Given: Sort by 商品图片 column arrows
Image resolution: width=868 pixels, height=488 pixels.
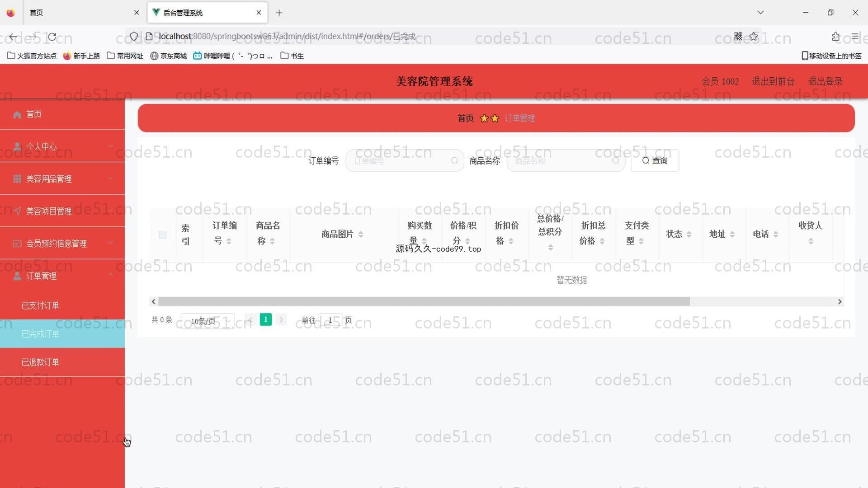Looking at the screenshot, I should click(x=361, y=235).
